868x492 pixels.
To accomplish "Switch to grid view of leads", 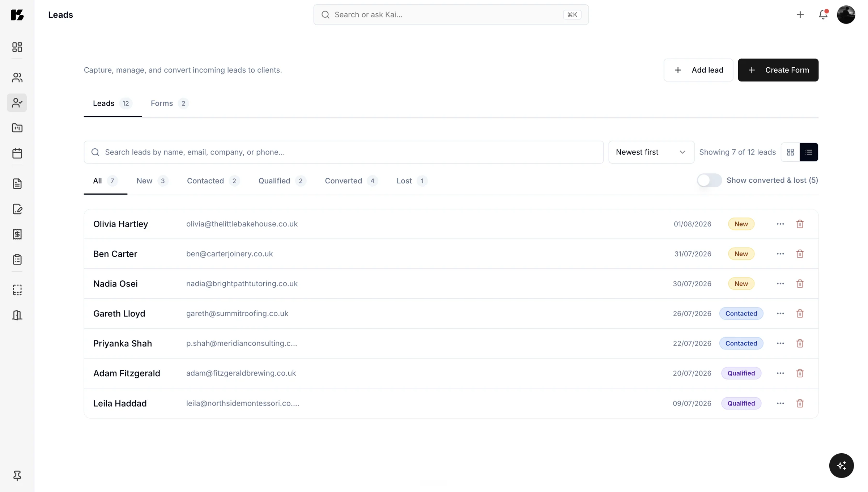I will click(790, 152).
